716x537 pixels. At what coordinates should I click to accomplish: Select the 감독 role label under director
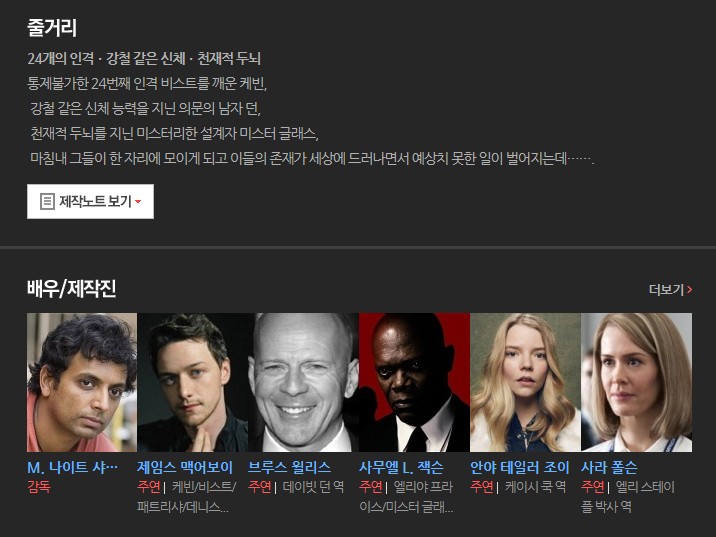[x=39, y=487]
